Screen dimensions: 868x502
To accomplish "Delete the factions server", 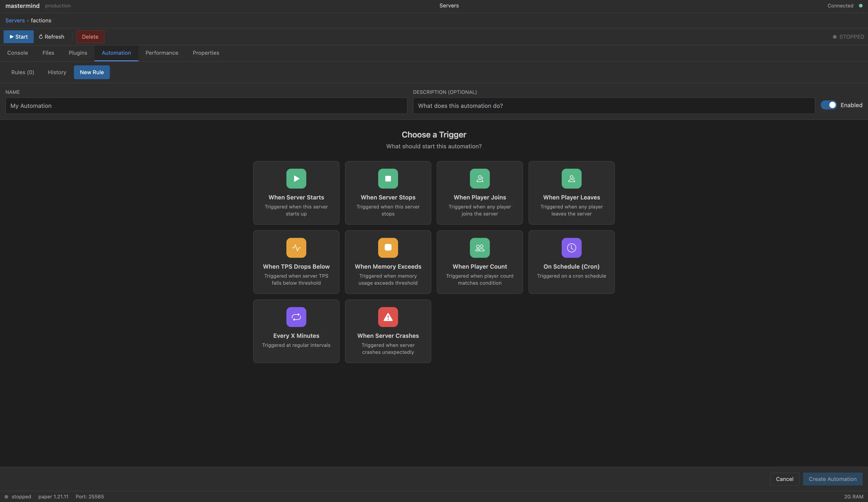I will 90,37.
